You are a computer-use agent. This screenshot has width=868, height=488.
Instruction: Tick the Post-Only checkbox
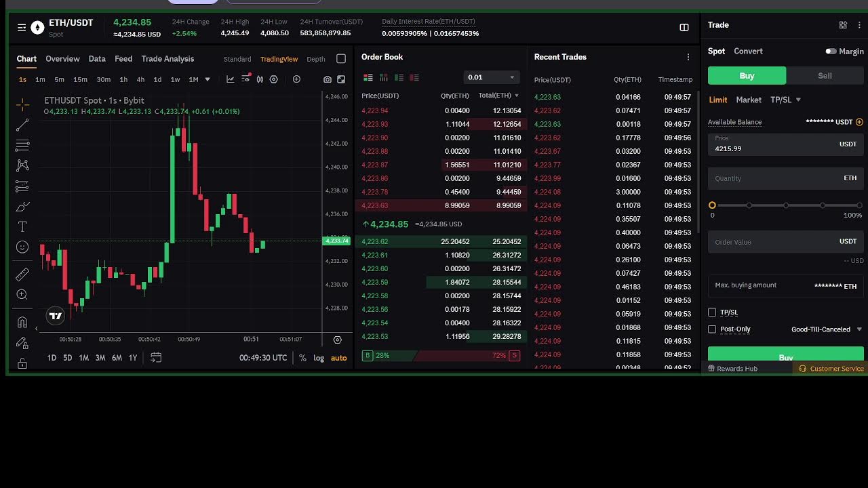[712, 329]
